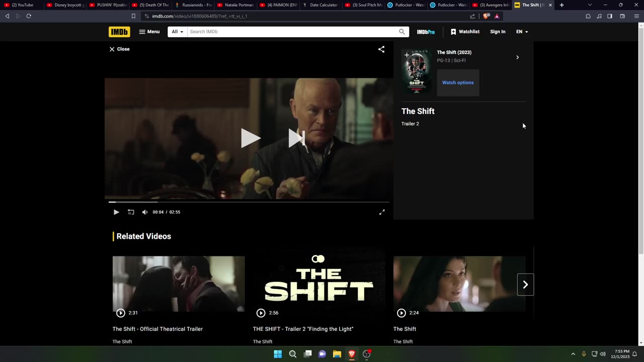
Task: Bookmark this page icon
Action: click(x=133, y=16)
